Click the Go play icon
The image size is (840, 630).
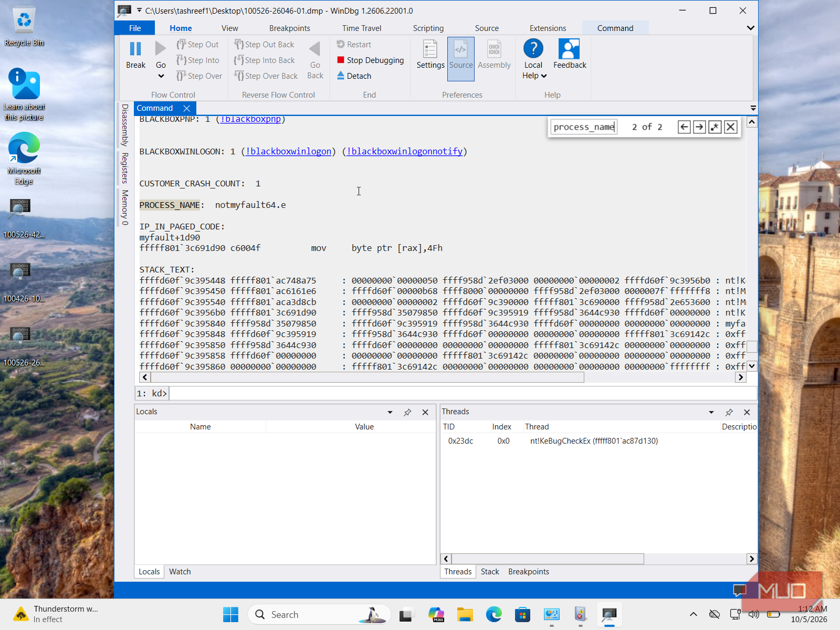pyautogui.click(x=161, y=49)
